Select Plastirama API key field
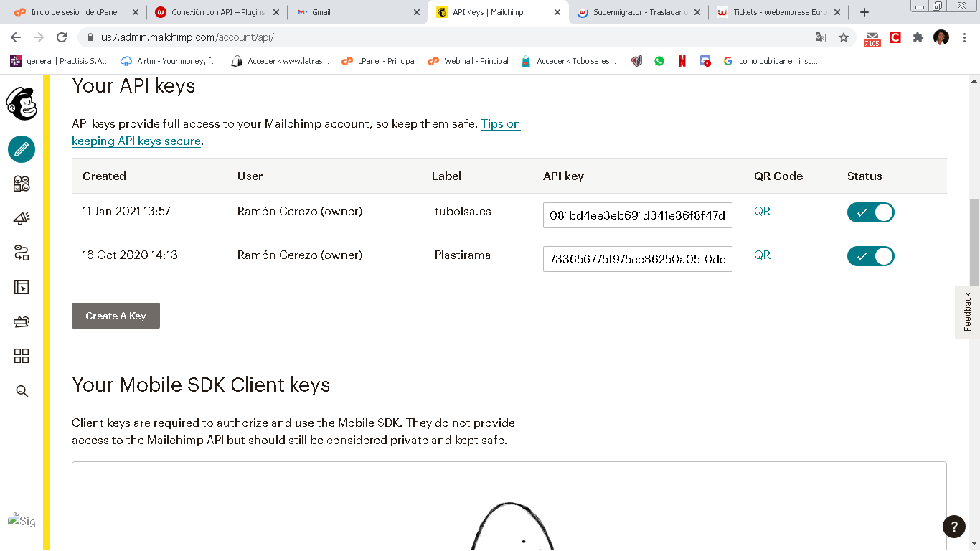980x551 pixels. click(637, 259)
